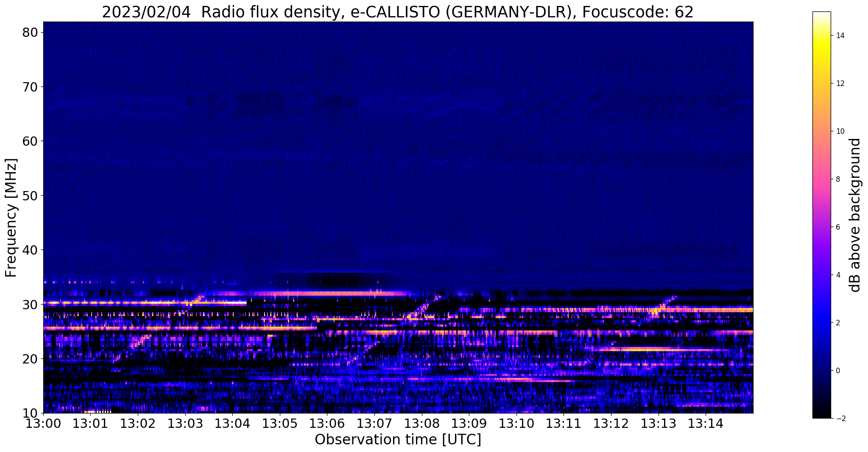Click the colorbar tick label 12

click(x=840, y=83)
